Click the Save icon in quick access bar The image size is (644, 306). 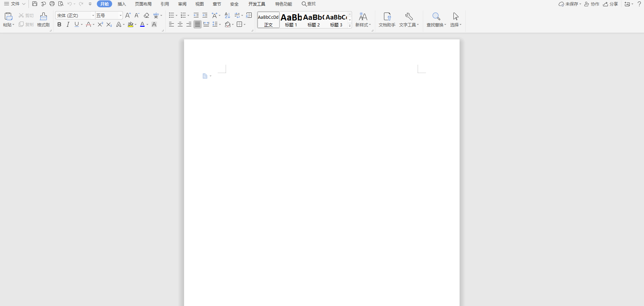[x=35, y=4]
